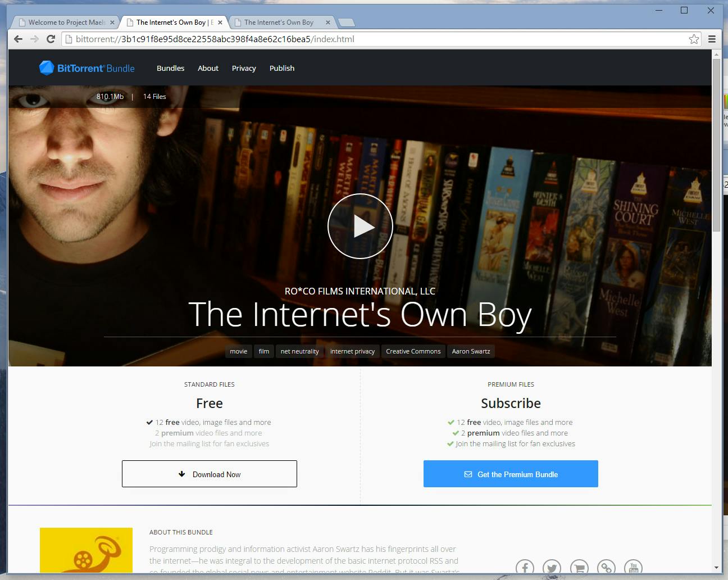Click the Subscribe heading
This screenshot has width=728, height=580.
click(x=511, y=403)
